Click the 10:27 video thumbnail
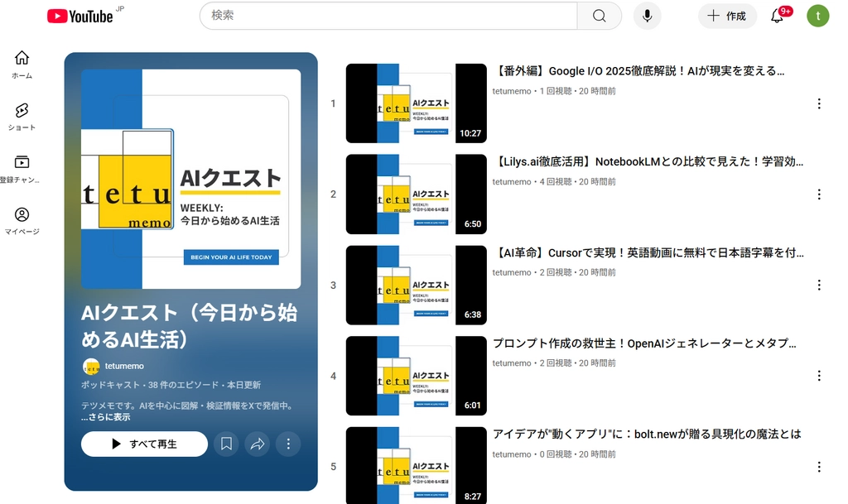The width and height of the screenshot is (848, 504). point(417,103)
